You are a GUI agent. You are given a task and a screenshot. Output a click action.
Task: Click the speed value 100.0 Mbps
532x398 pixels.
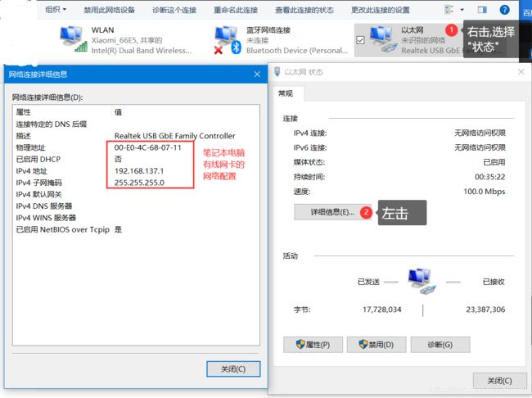point(485,192)
